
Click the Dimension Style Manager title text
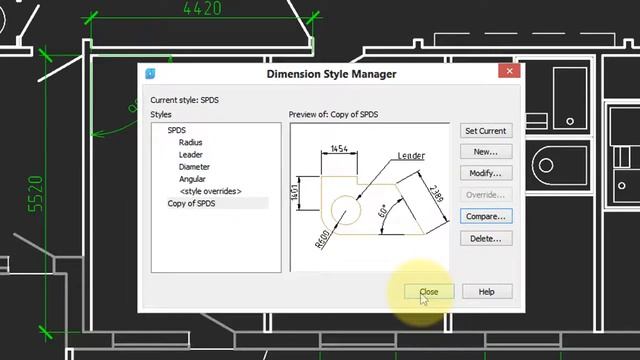pyautogui.click(x=331, y=74)
